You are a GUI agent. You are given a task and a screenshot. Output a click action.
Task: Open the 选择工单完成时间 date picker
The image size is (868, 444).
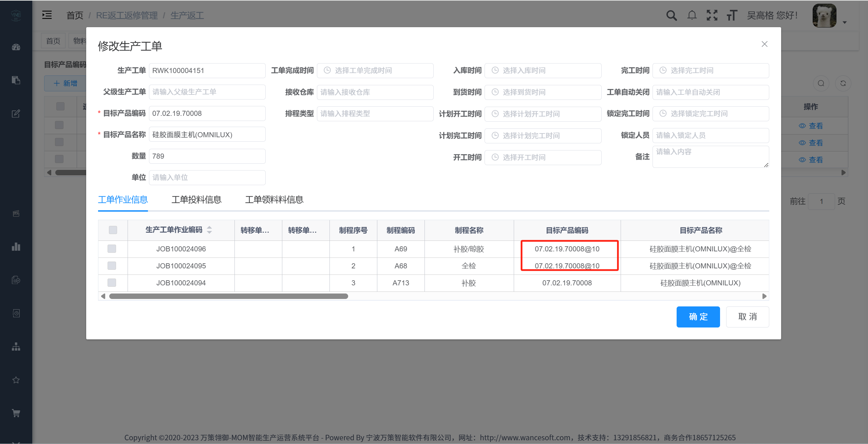pos(375,70)
